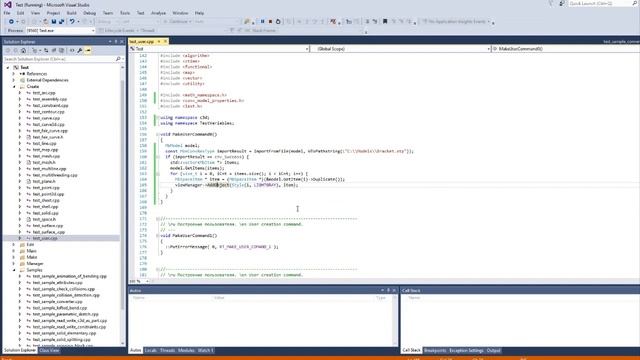Switch to the Output tab
The width and height of the screenshot is (640, 360).
click(x=493, y=351)
